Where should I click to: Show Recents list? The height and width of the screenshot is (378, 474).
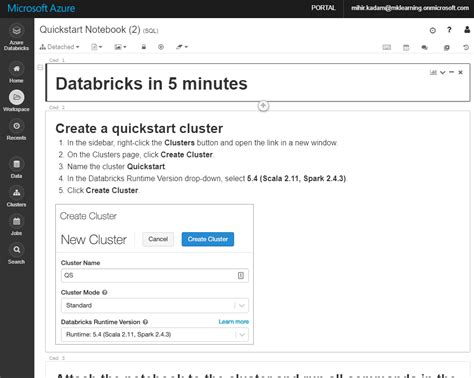16,130
